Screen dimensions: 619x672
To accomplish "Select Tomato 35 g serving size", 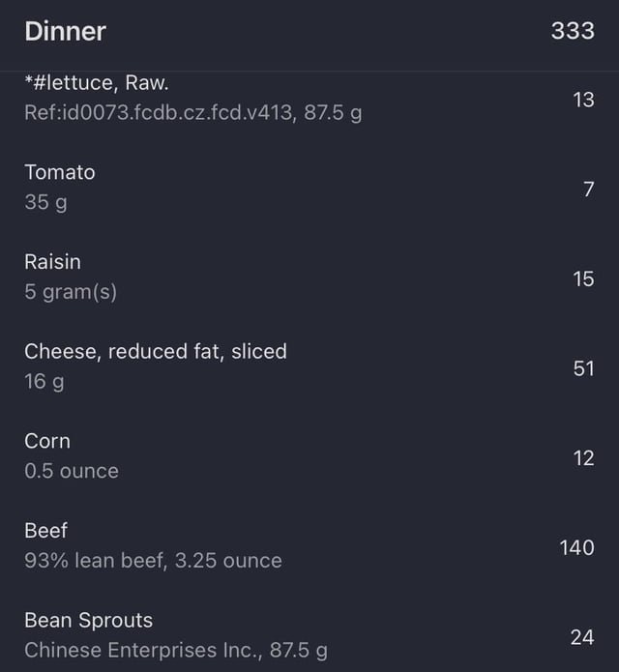I will click(45, 202).
